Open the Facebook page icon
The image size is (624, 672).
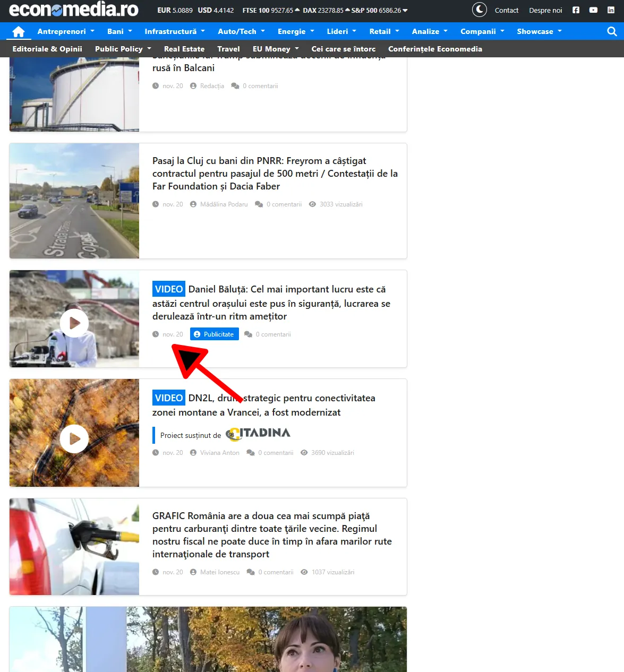(576, 10)
